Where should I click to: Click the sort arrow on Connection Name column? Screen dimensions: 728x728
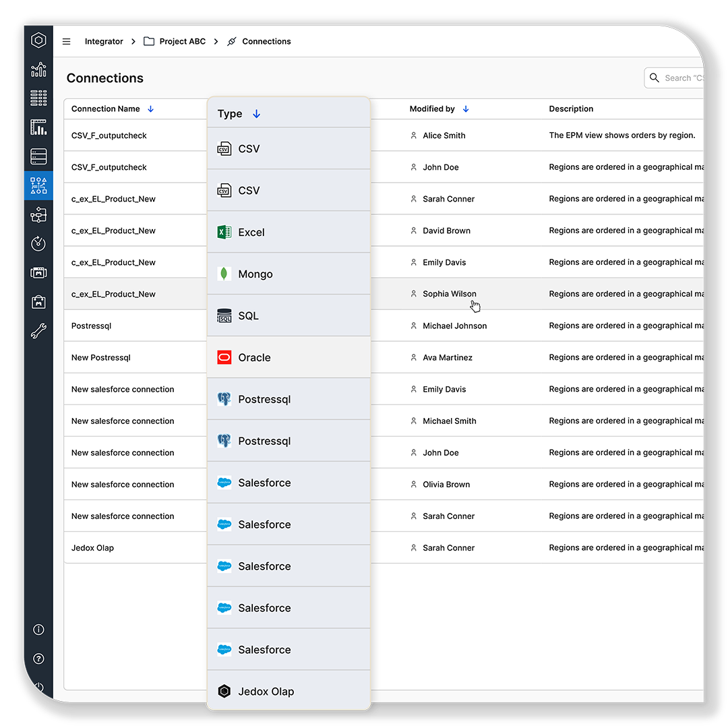pyautogui.click(x=150, y=109)
